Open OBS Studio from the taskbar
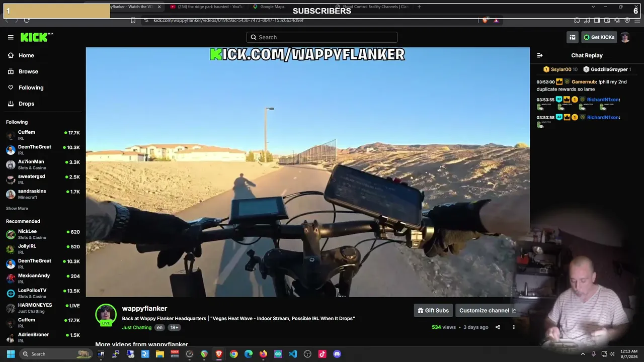 point(307,354)
